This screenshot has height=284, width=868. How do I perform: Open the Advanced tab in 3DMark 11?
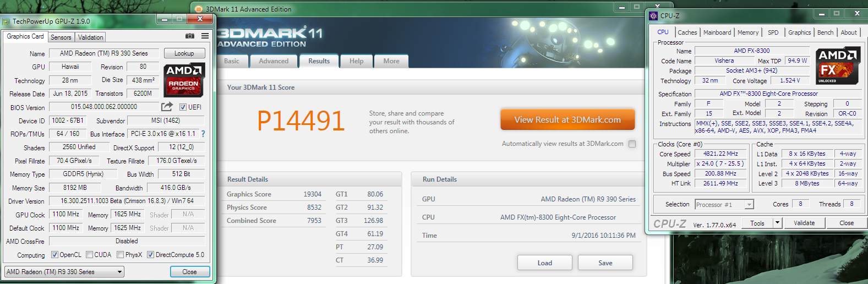tap(274, 61)
